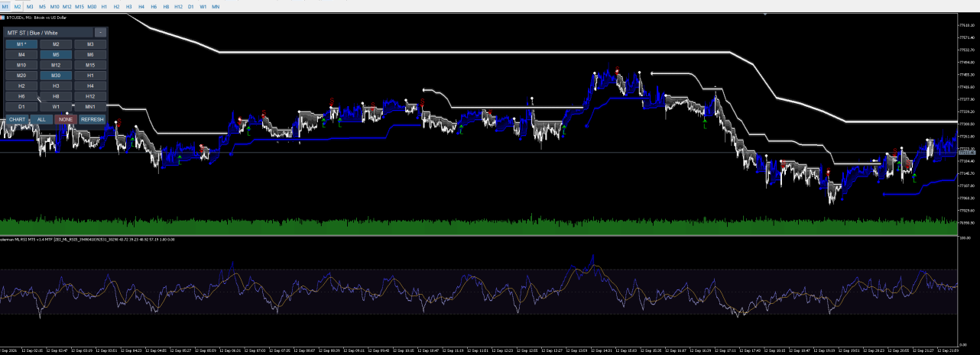980x355 pixels.
Task: Click the REFRESH button in the MTF panel
Action: pyautogui.click(x=92, y=119)
